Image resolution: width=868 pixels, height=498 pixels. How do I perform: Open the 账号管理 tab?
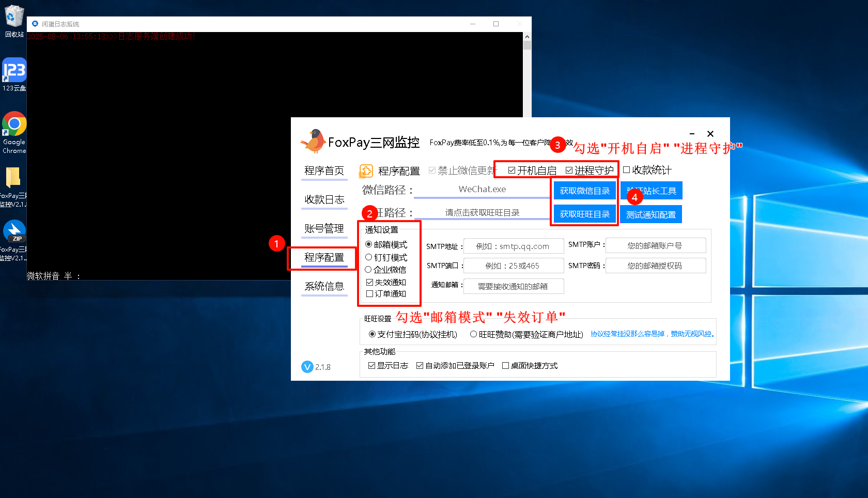point(324,228)
